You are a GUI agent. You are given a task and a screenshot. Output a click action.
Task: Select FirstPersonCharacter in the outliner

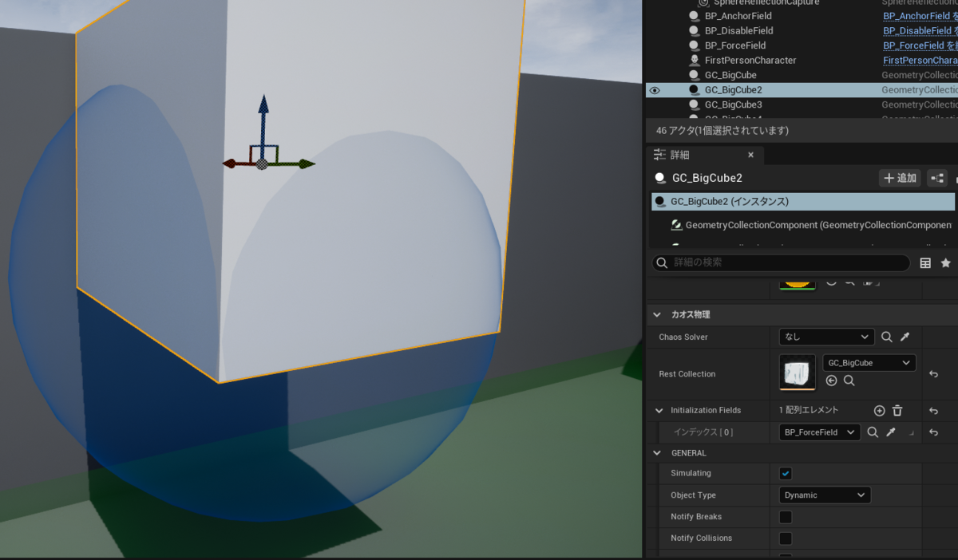[750, 60]
